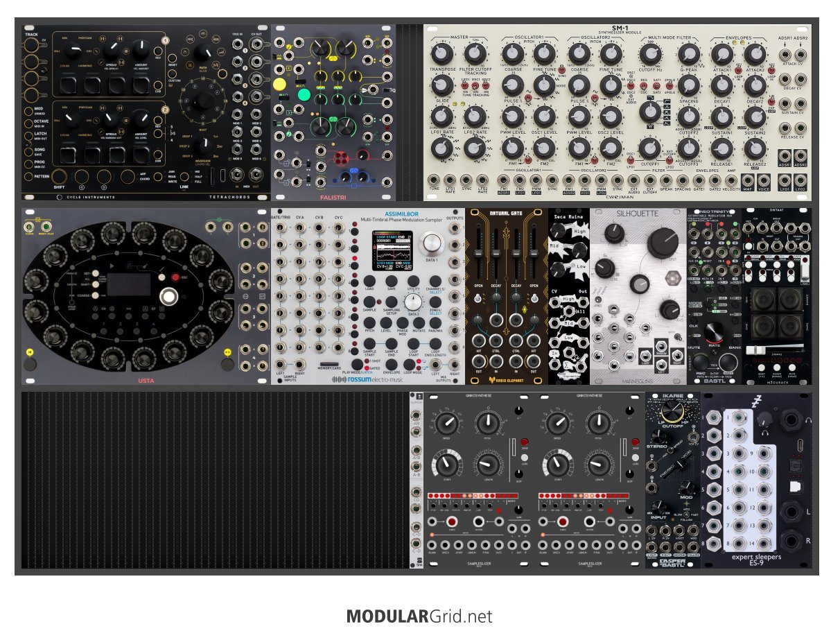Click the first OPEN slider on Natural Gate
Image resolution: width=840 pixels, height=631 pixels.
tap(478, 252)
